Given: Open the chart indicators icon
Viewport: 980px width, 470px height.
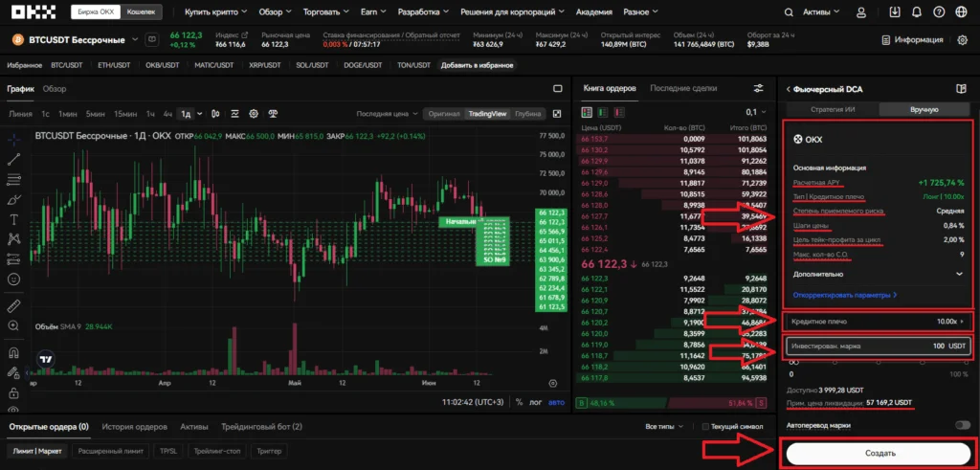Looking at the screenshot, I should (x=235, y=114).
